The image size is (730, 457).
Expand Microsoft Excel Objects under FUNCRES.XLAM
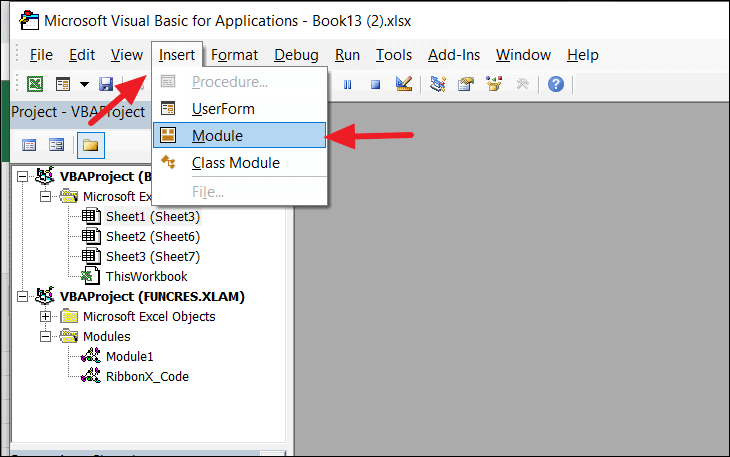pyautogui.click(x=45, y=316)
